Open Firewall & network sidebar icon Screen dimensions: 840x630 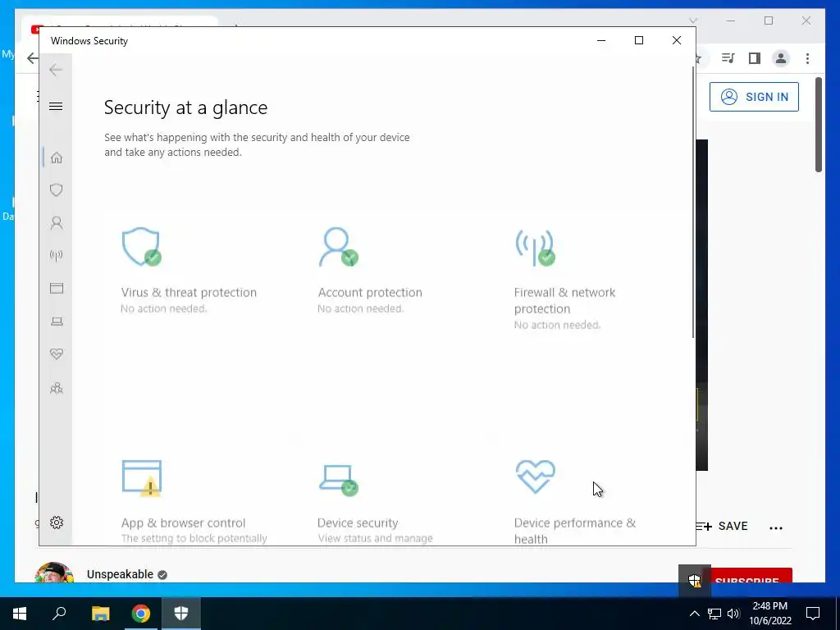pos(57,256)
